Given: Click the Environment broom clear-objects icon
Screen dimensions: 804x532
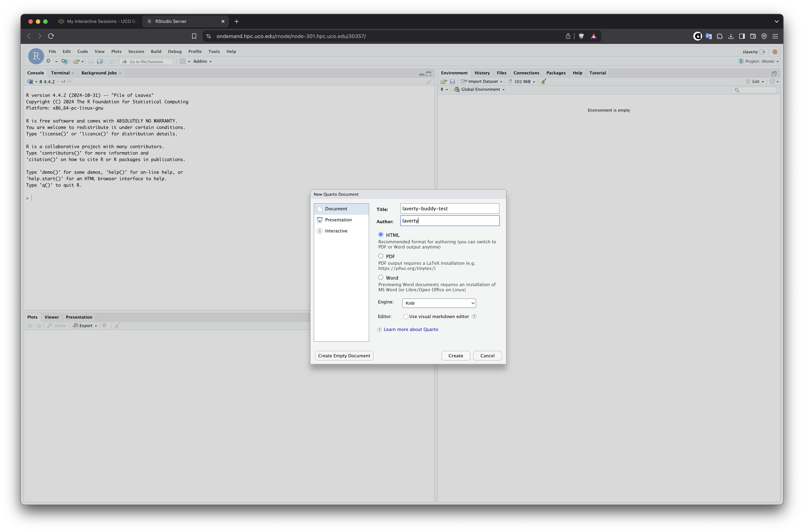Looking at the screenshot, I should pyautogui.click(x=543, y=81).
